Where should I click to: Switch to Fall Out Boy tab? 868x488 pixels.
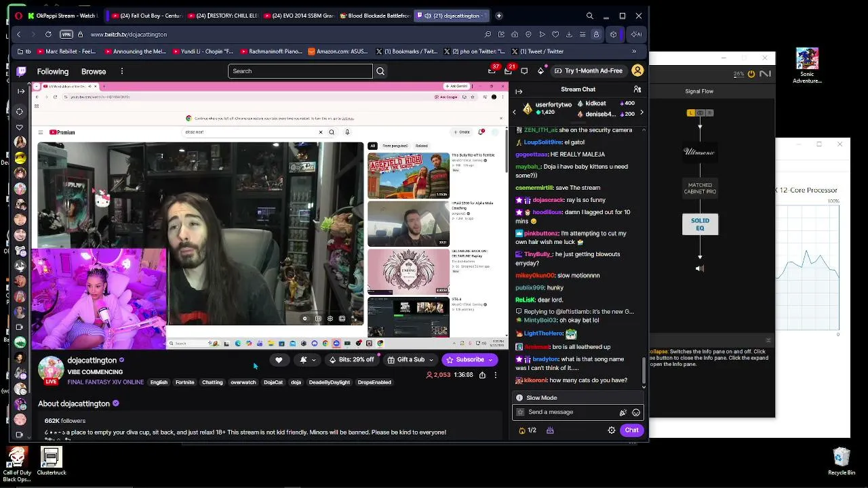[x=146, y=16]
